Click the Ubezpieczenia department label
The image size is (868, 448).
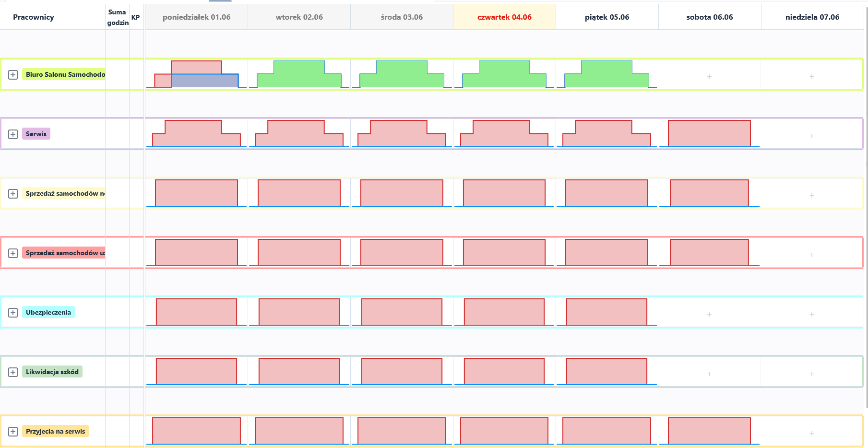click(48, 312)
